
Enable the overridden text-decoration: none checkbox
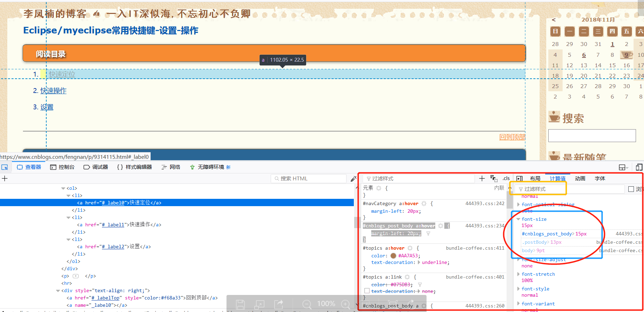pyautogui.click(x=367, y=291)
